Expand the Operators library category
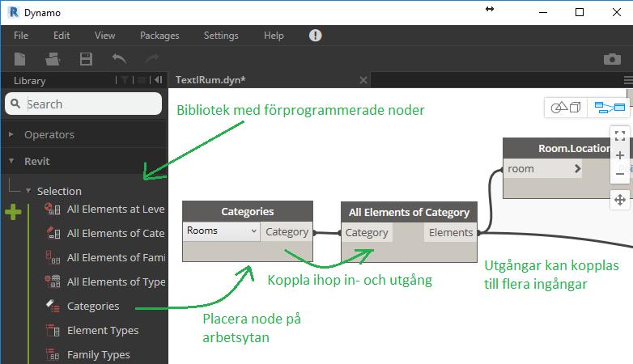The width and height of the screenshot is (633, 364). [x=11, y=134]
